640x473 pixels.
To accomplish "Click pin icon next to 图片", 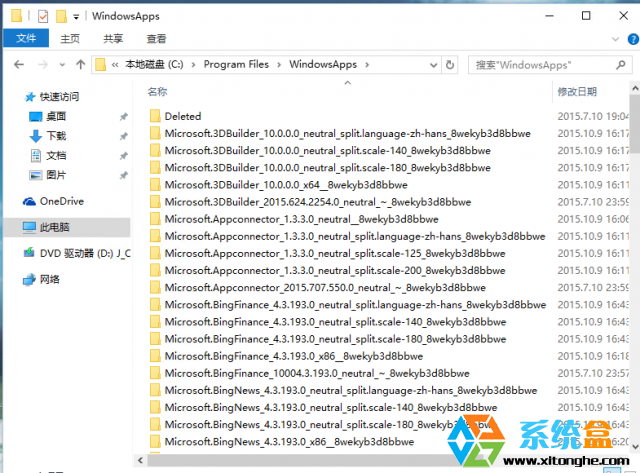I will coord(123,175).
